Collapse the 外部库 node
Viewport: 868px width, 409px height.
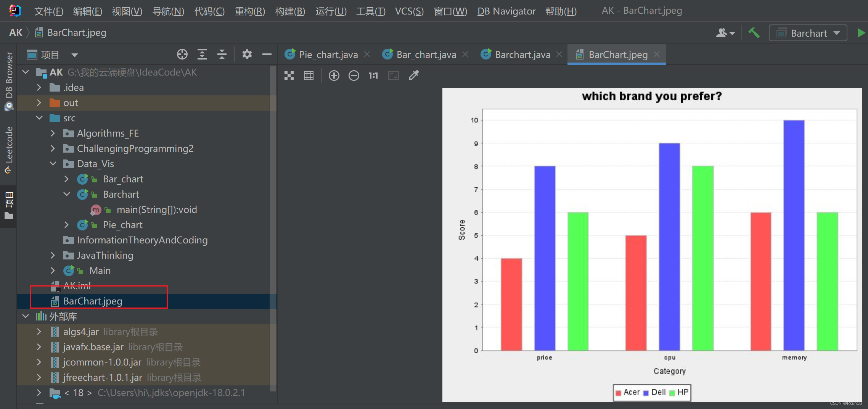coord(26,316)
